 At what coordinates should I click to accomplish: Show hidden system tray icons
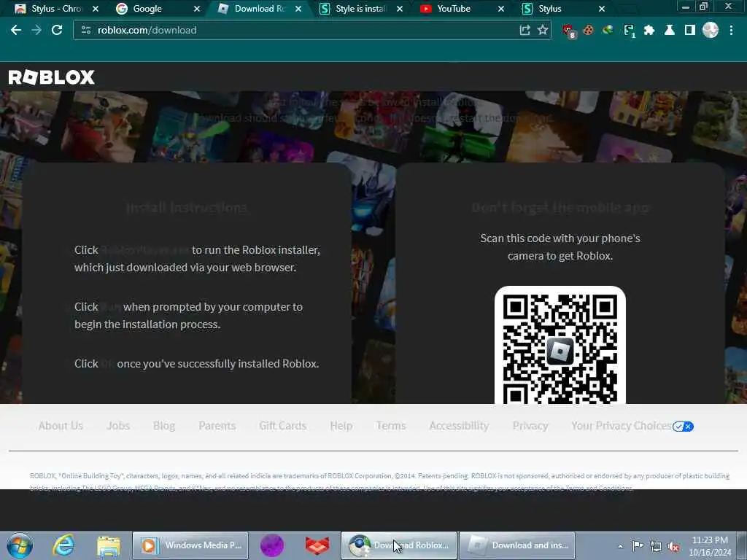coord(620,546)
